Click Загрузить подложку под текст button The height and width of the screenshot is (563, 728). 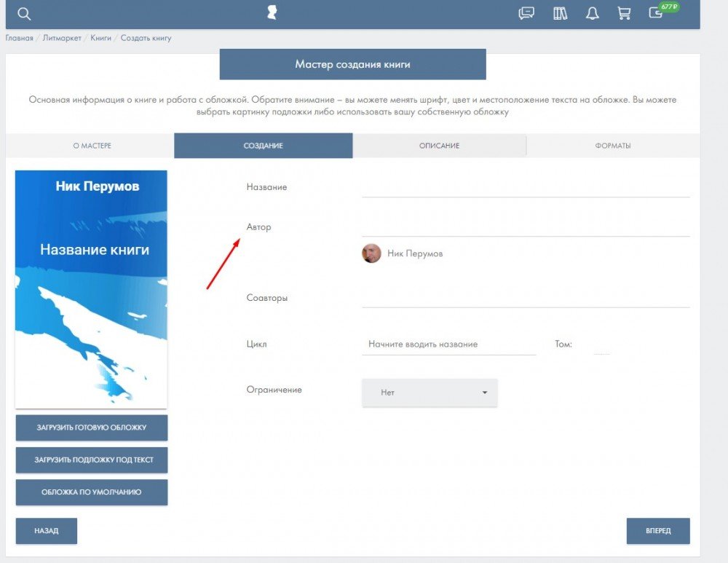[92, 460]
